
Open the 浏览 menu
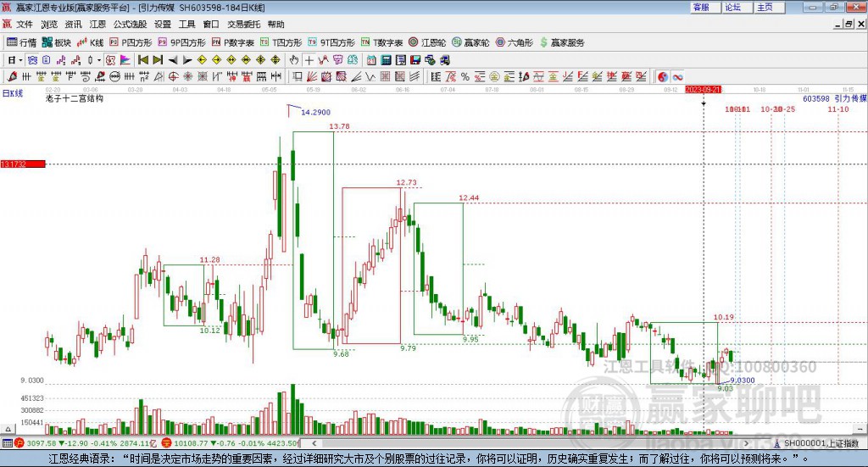coord(48,25)
